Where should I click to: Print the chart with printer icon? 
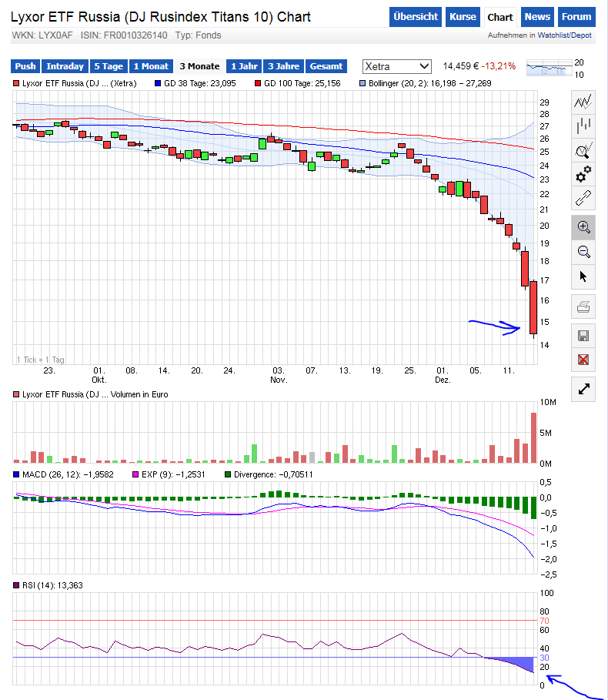pyautogui.click(x=583, y=306)
